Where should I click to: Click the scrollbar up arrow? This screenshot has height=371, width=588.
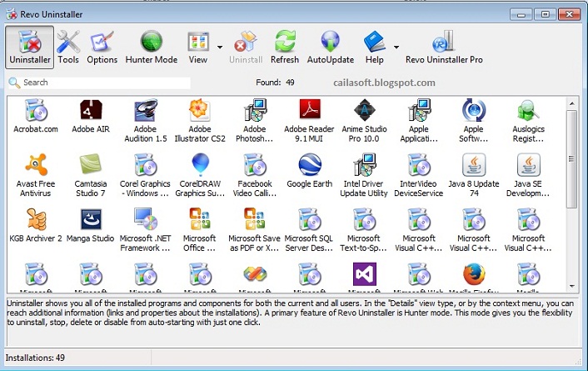tap(572, 103)
